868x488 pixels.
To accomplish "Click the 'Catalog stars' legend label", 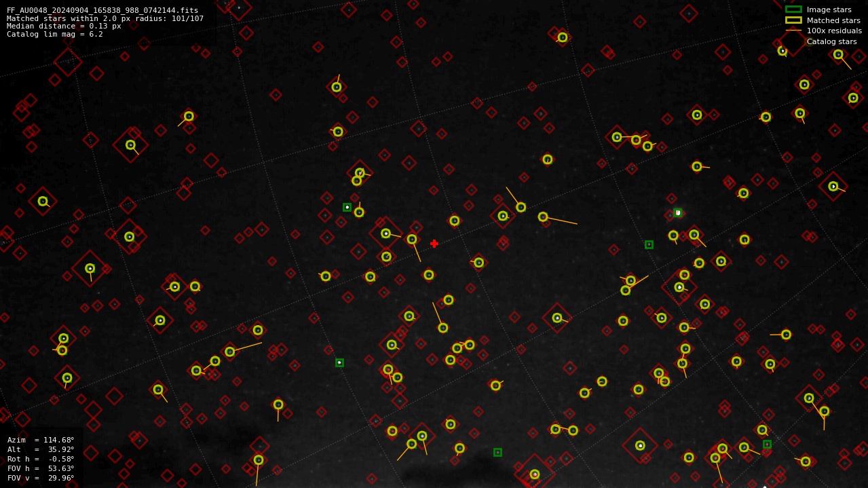I will pos(831,41).
